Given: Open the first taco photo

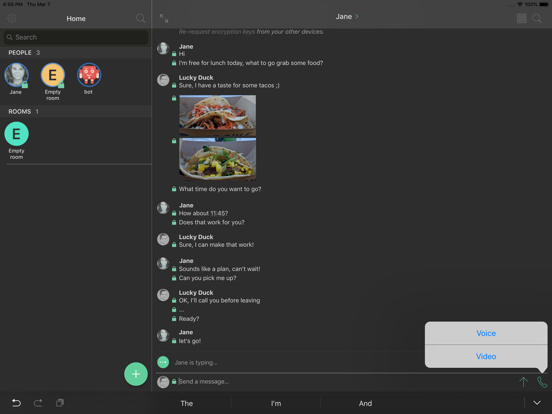Looking at the screenshot, I should pos(218,115).
